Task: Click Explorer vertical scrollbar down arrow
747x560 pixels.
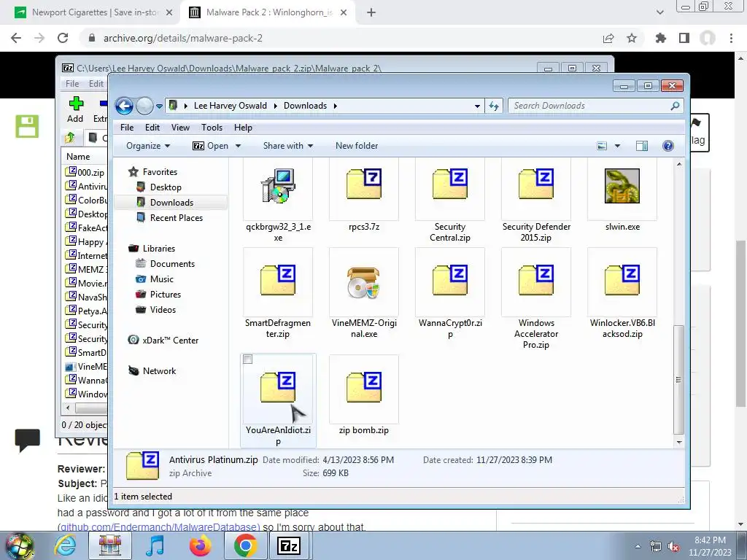Action: 679,443
